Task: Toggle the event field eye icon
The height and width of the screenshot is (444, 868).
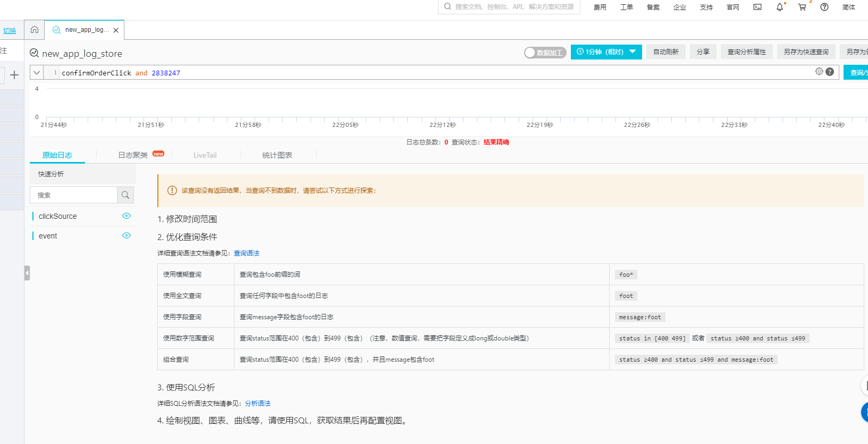Action: click(127, 235)
